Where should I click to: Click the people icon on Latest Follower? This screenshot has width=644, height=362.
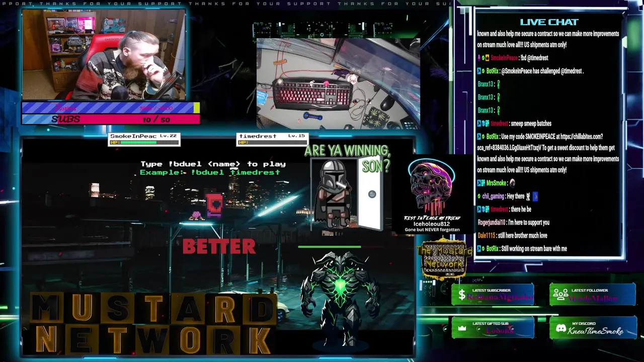pos(560,296)
